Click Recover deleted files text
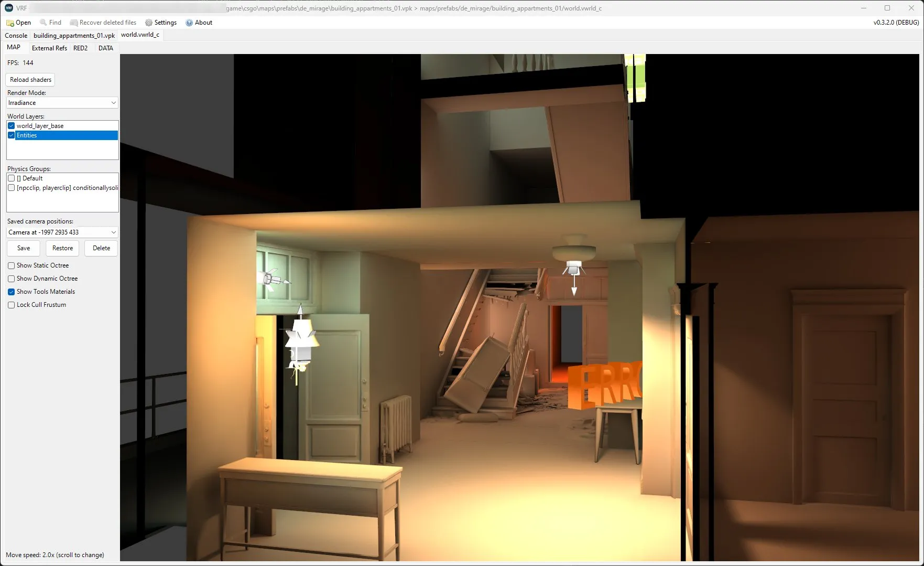 coord(108,23)
